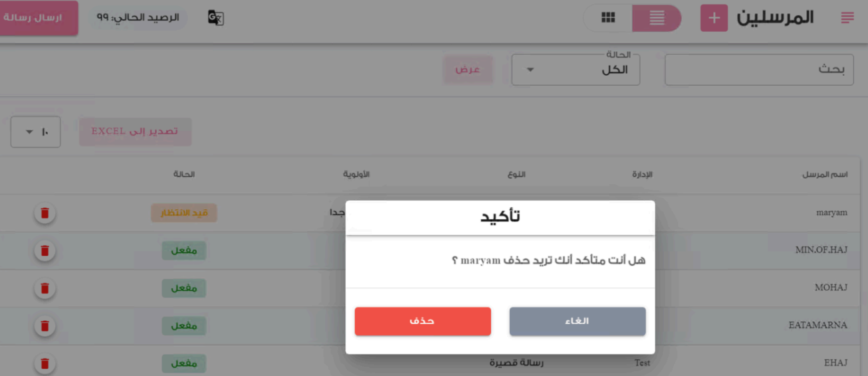This screenshot has width=868, height=376.
Task: Click the trash icon for EATAMARNA
Action: pyautogui.click(x=45, y=326)
